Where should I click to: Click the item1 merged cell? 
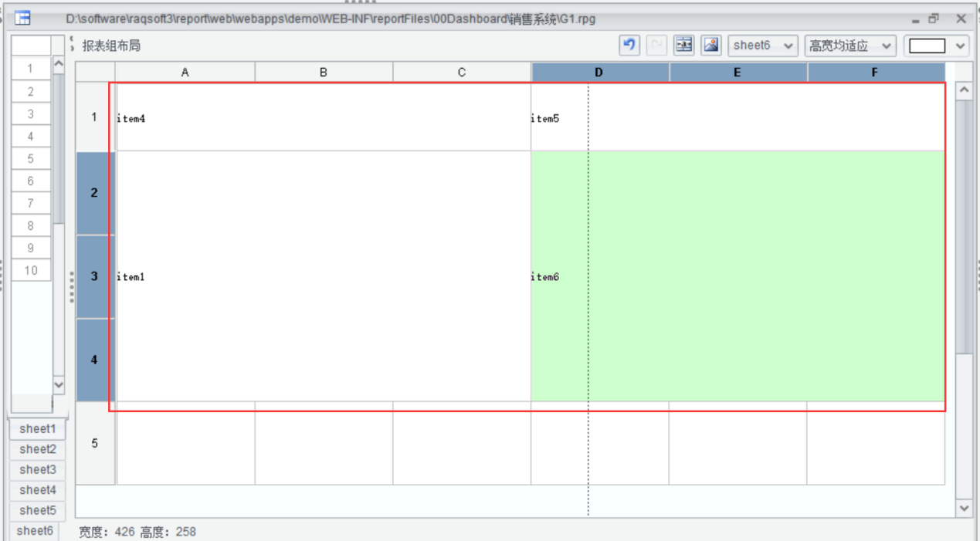(x=324, y=276)
